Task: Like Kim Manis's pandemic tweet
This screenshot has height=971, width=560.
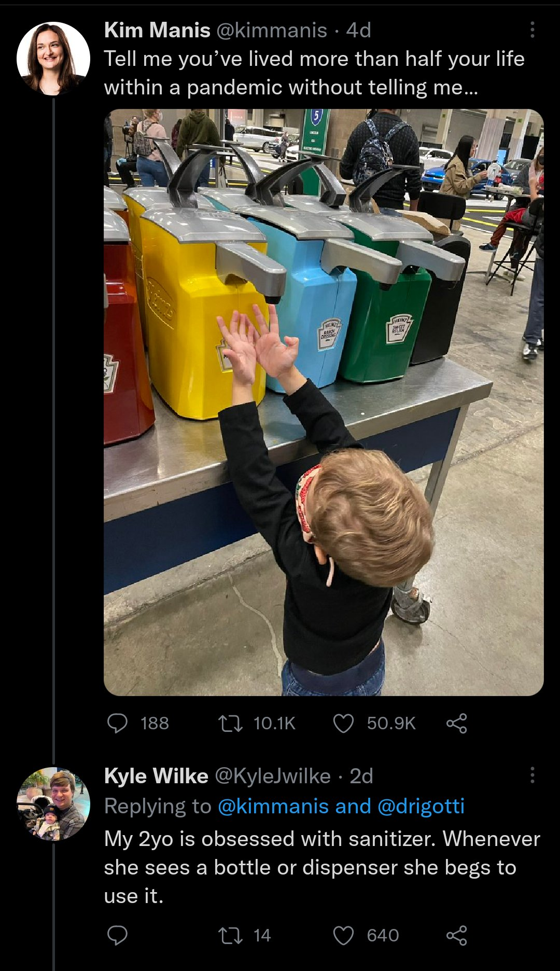Action: pos(343,723)
